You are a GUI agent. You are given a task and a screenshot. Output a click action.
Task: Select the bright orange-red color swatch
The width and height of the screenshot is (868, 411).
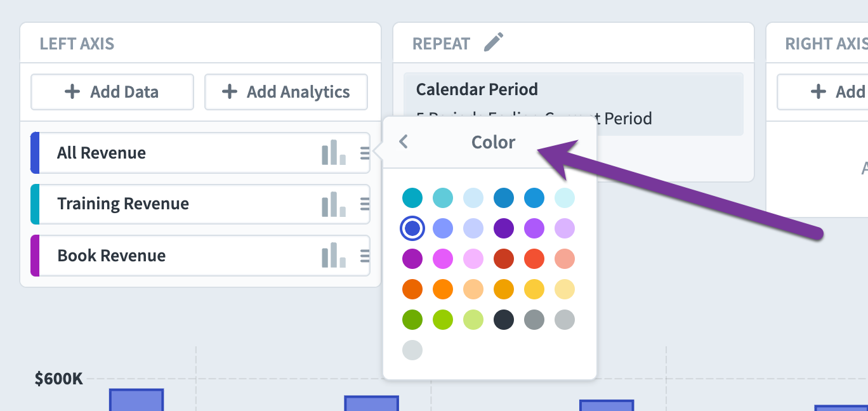click(534, 259)
